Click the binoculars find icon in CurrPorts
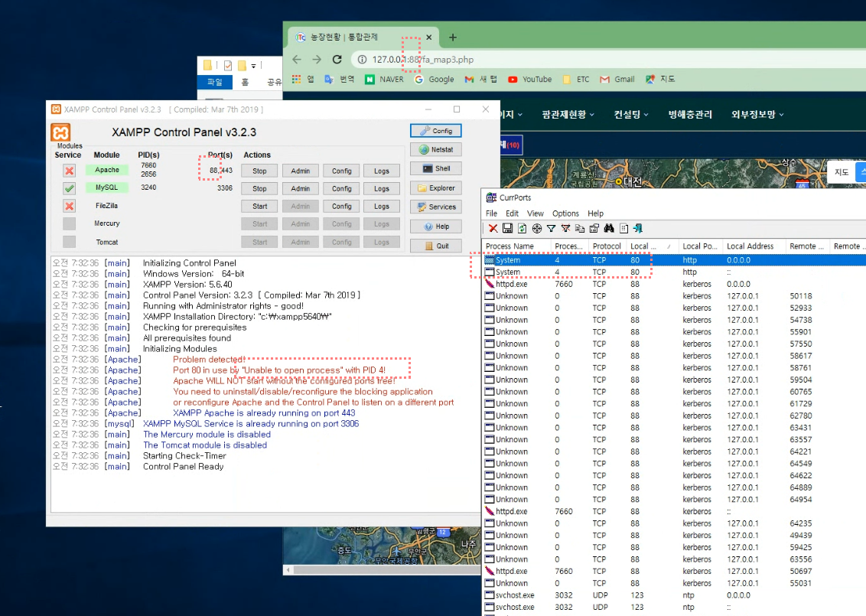The height and width of the screenshot is (616, 866). (x=609, y=228)
